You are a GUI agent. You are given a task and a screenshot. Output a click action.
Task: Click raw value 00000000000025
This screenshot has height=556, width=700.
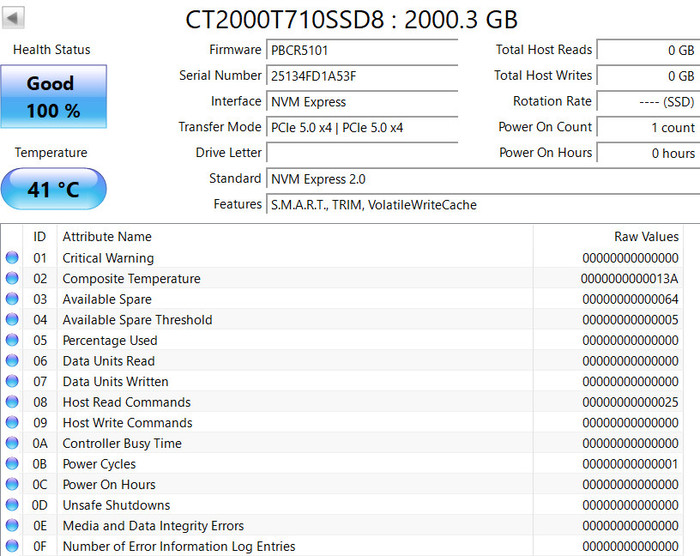pos(630,402)
